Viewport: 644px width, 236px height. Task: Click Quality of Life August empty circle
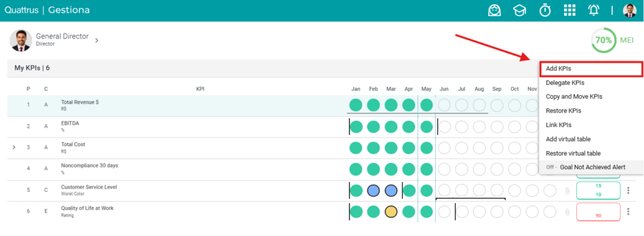click(479, 211)
